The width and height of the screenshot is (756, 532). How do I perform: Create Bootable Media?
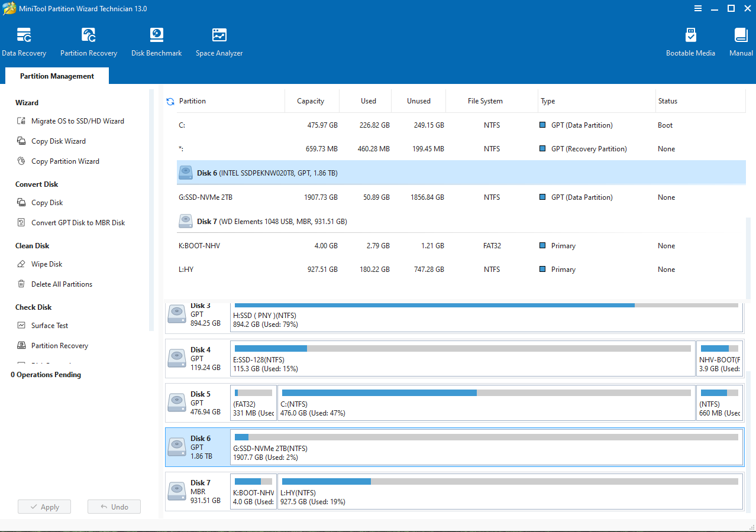[690, 43]
